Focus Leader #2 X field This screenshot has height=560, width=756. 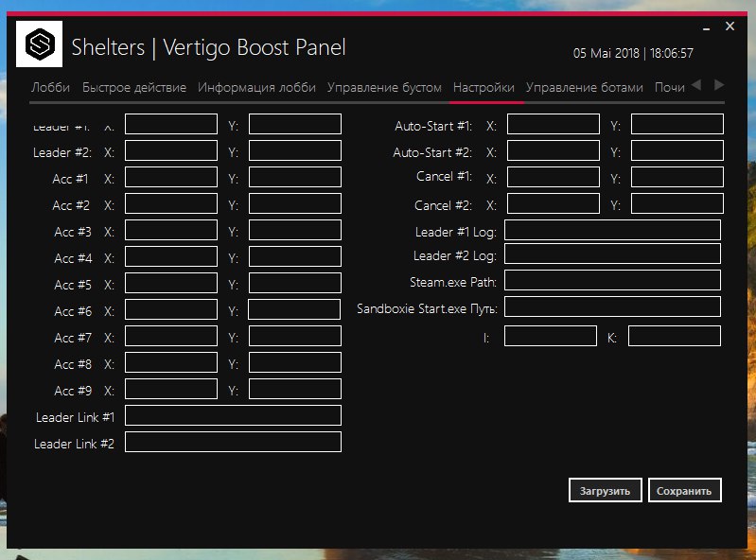tap(171, 150)
